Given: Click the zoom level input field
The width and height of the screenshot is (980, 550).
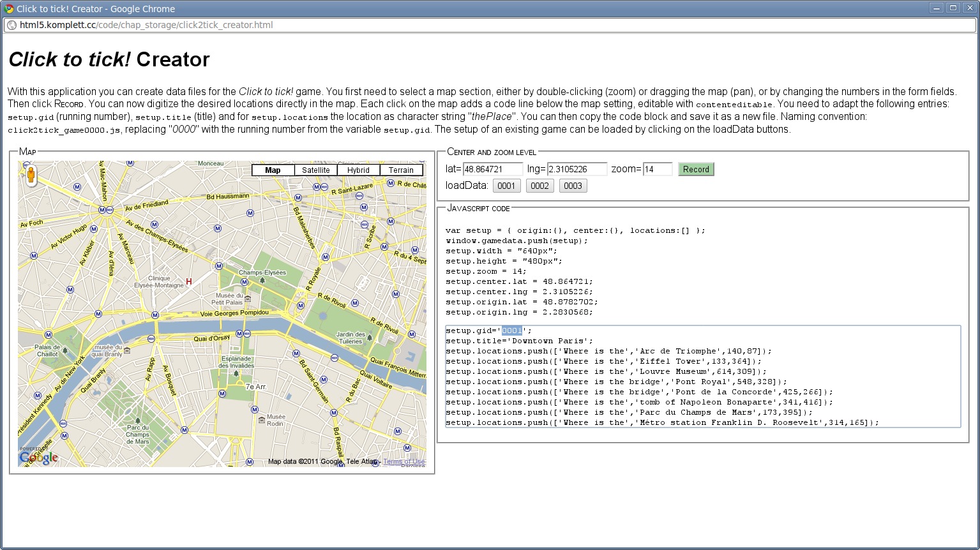Looking at the screenshot, I should [657, 169].
